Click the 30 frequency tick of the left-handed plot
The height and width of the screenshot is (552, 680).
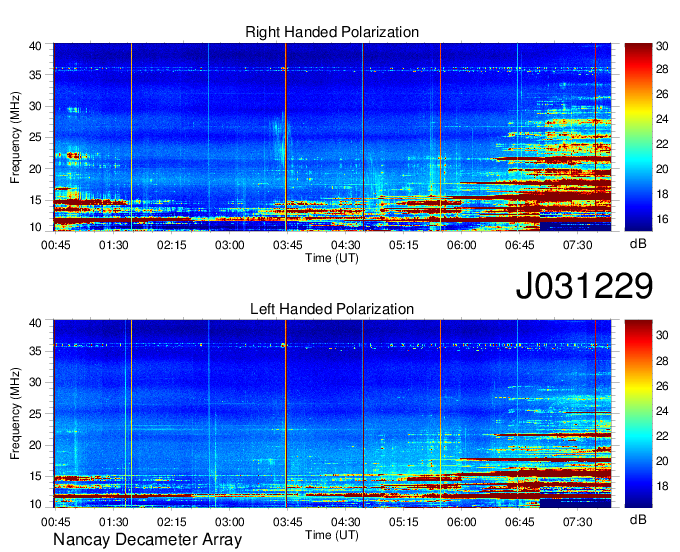pos(35,382)
